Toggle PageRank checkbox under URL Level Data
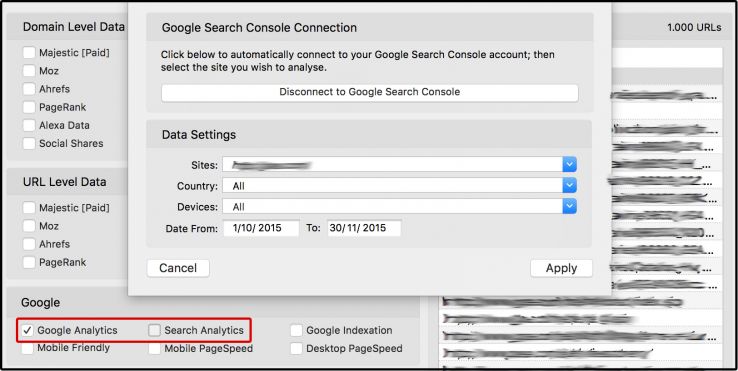 point(29,262)
